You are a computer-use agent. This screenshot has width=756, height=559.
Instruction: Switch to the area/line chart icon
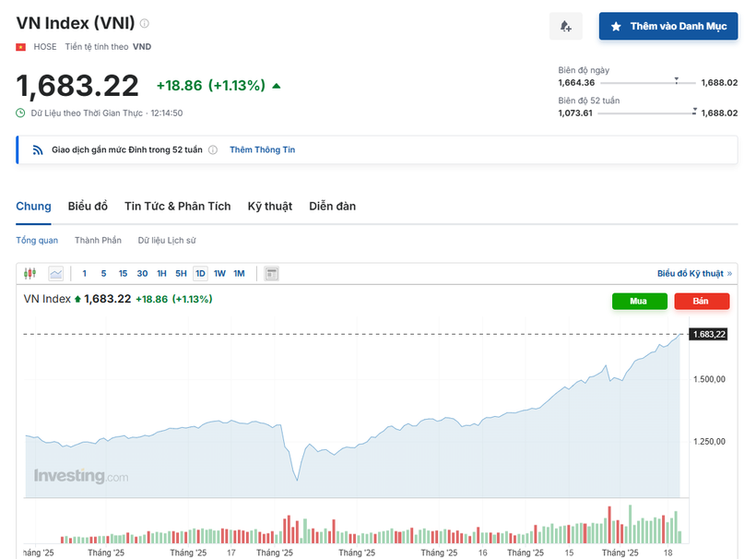click(x=55, y=273)
